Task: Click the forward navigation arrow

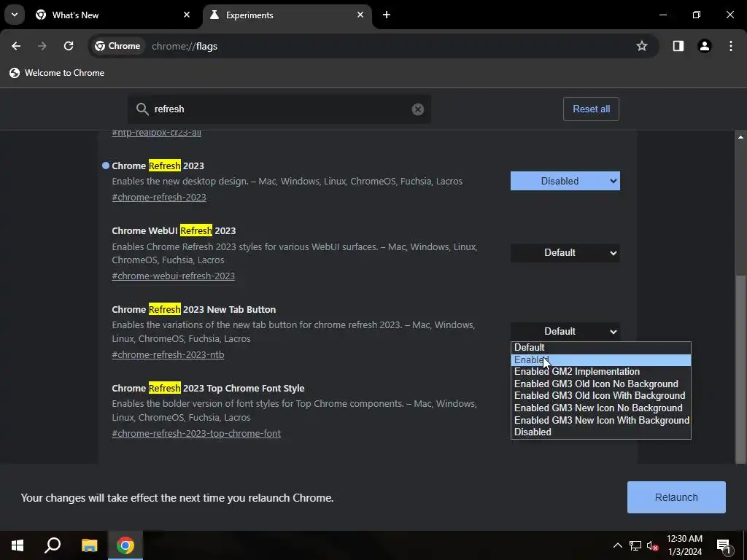Action: [x=42, y=46]
